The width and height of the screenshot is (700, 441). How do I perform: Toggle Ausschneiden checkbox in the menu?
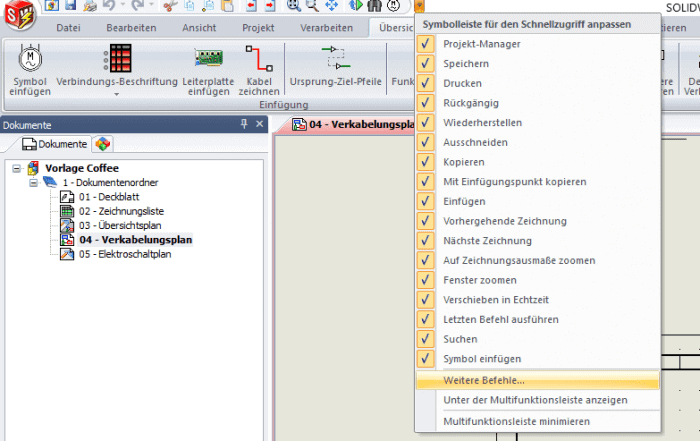(x=425, y=142)
